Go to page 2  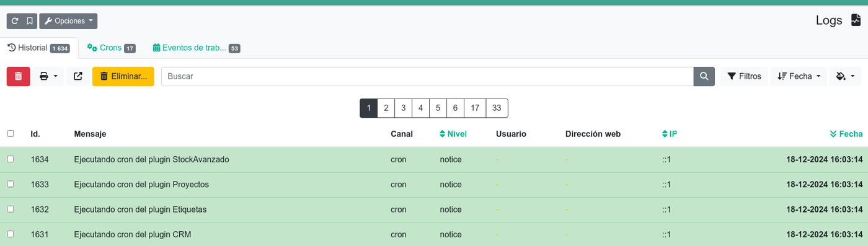pyautogui.click(x=386, y=108)
